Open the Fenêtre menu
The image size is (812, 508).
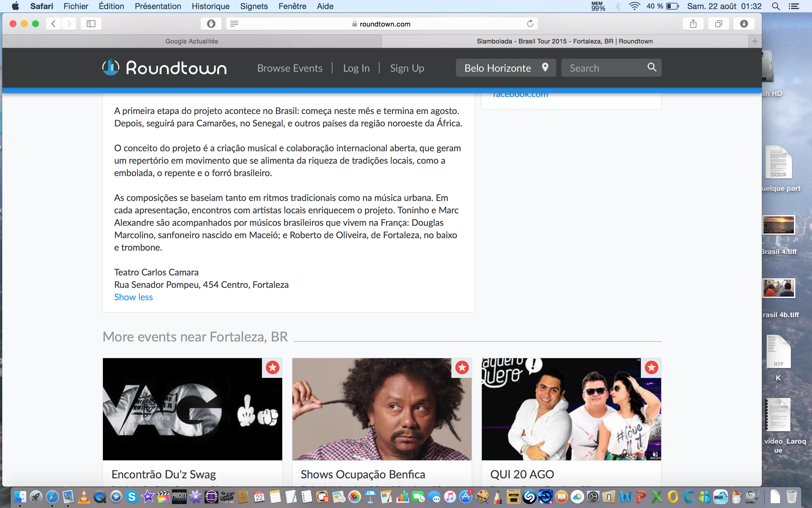pos(292,6)
